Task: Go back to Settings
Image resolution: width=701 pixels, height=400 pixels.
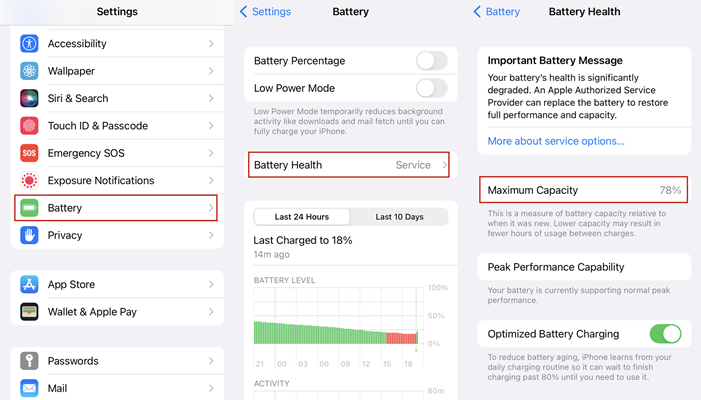Action: pos(266,12)
